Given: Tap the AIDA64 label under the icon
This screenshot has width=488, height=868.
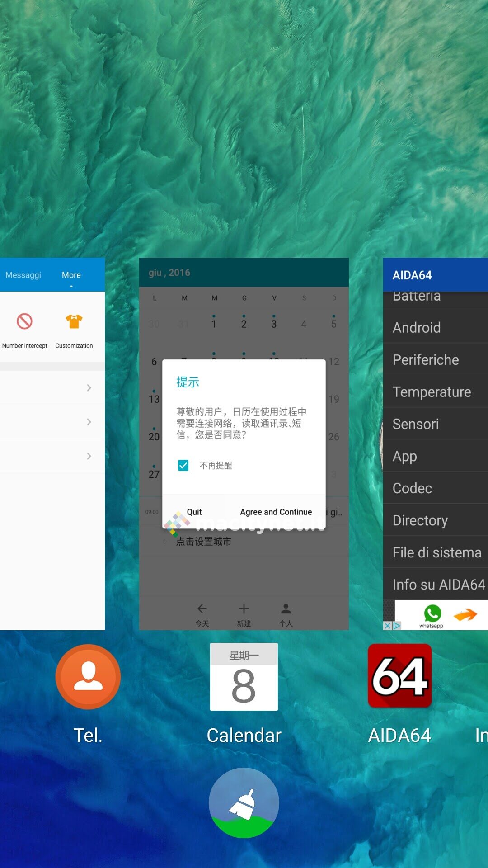Looking at the screenshot, I should tap(400, 735).
